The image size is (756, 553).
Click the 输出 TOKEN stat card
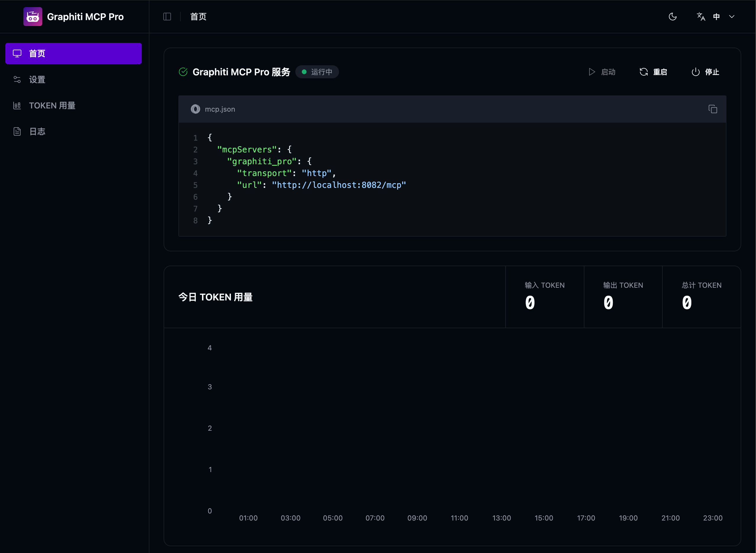[x=623, y=297]
